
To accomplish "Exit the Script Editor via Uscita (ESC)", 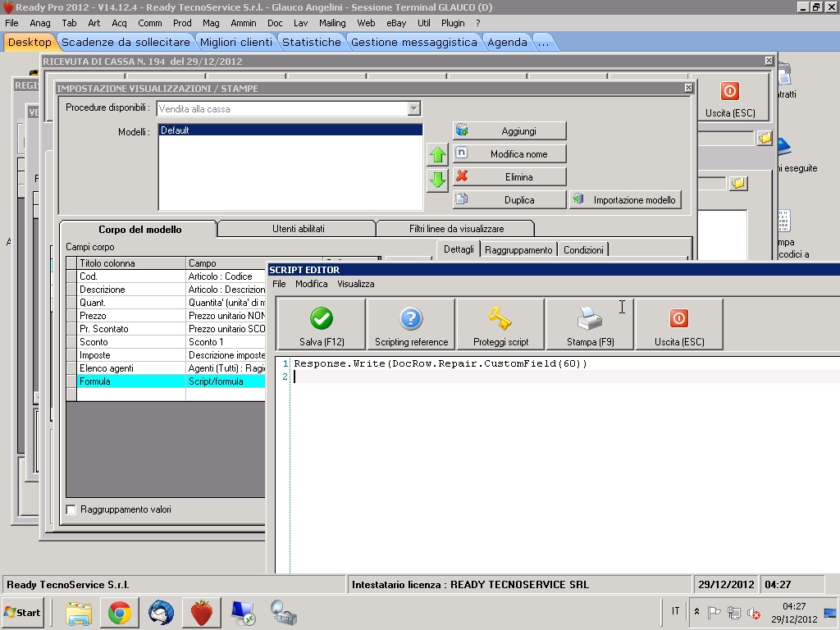I will click(x=678, y=325).
